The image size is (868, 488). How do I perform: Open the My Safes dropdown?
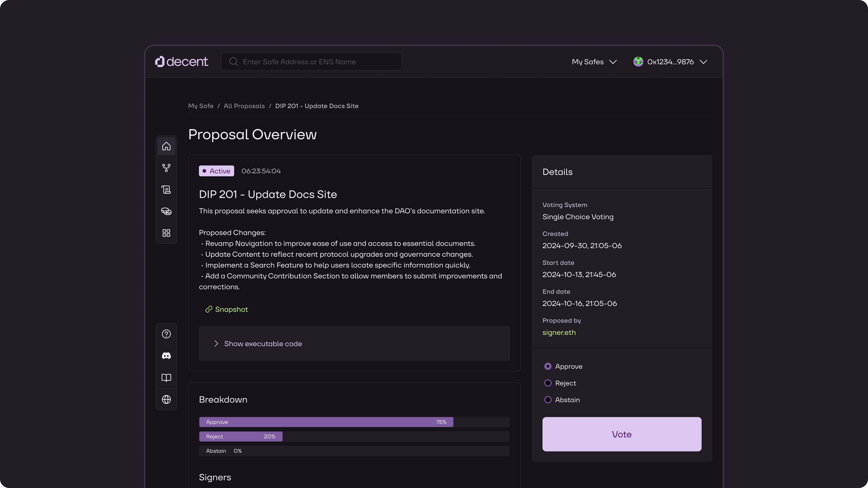point(594,62)
